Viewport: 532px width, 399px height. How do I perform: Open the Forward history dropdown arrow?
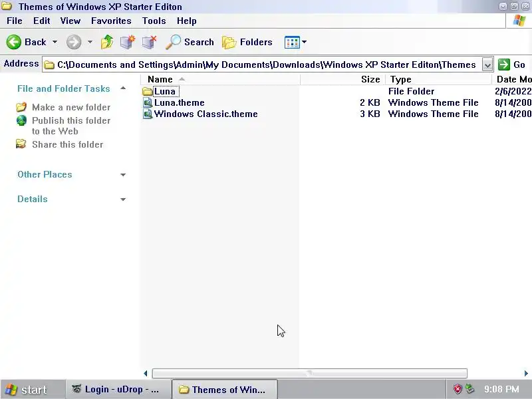coord(90,42)
